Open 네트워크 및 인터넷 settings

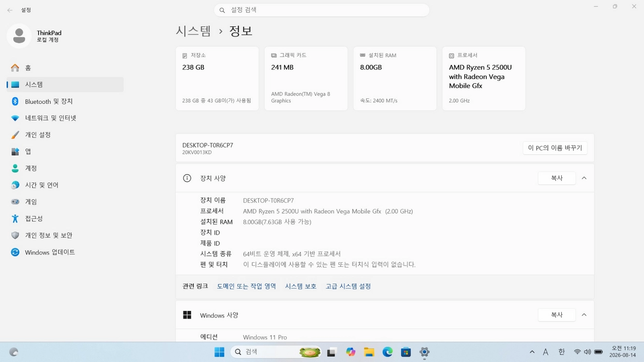[x=65, y=118]
